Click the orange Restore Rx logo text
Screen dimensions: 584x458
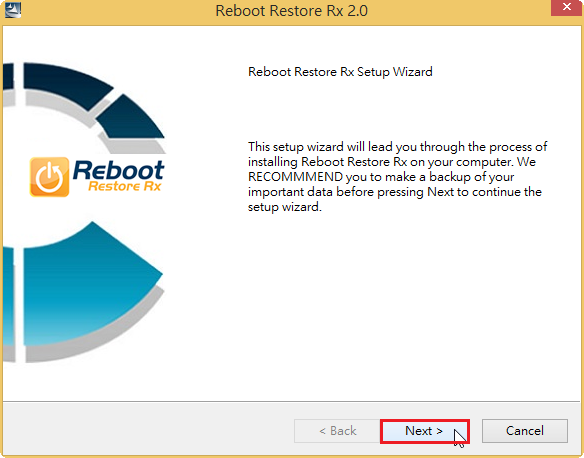(x=125, y=186)
